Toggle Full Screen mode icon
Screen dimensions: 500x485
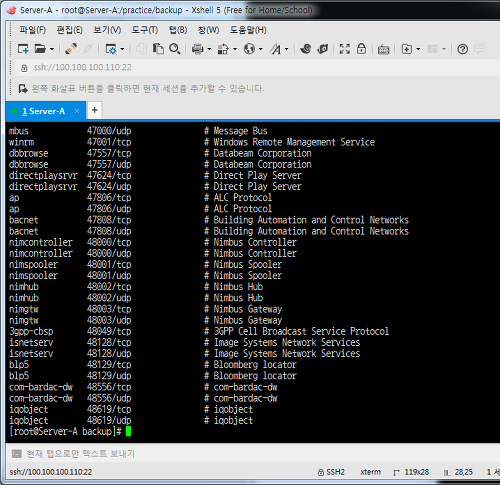point(345,49)
